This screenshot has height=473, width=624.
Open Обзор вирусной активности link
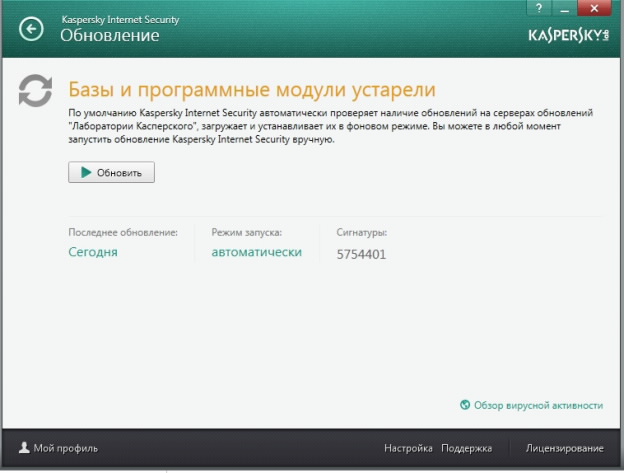coord(538,405)
